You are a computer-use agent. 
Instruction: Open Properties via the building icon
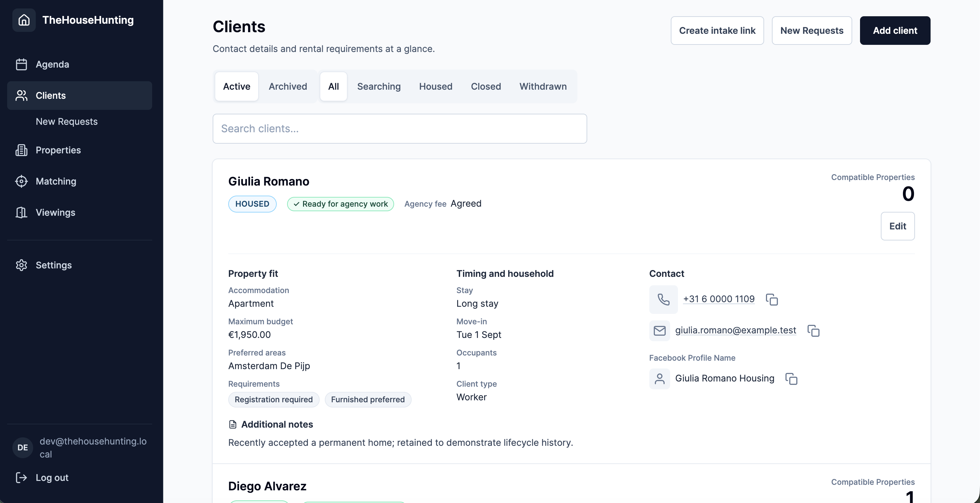coord(21,150)
